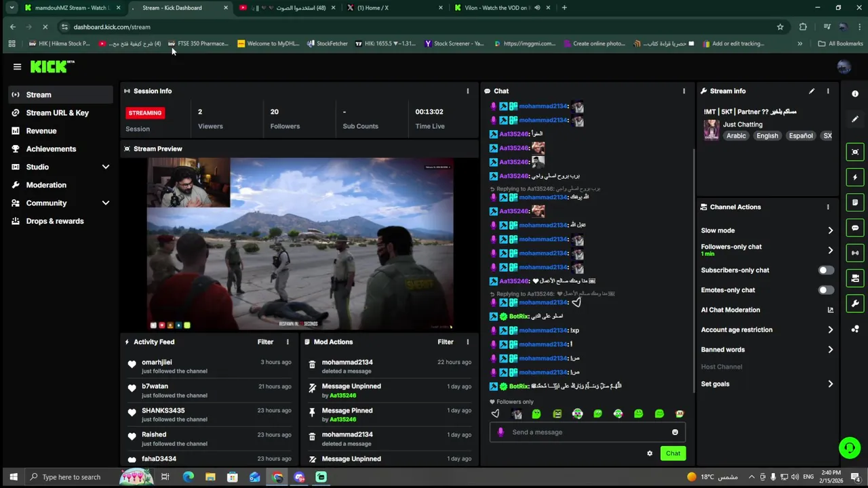Viewport: 868px width, 488px height.
Task: Expand Set goals option
Action: pyautogui.click(x=830, y=384)
